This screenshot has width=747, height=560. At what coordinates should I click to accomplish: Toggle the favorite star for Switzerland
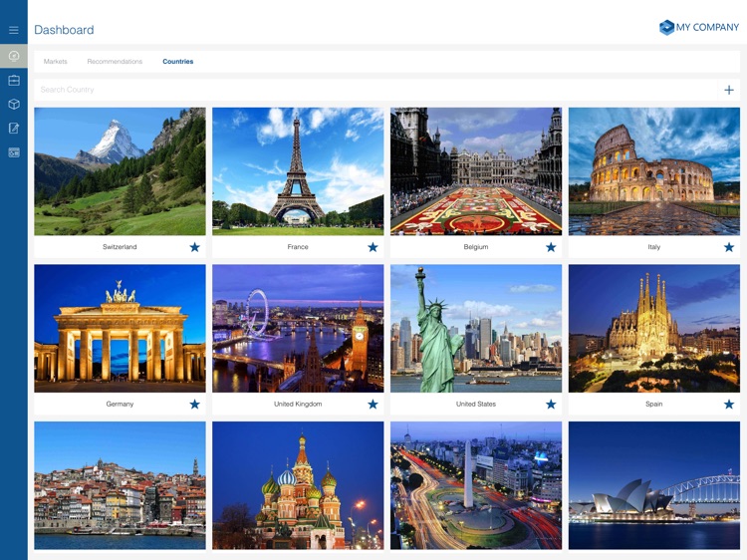tap(194, 247)
